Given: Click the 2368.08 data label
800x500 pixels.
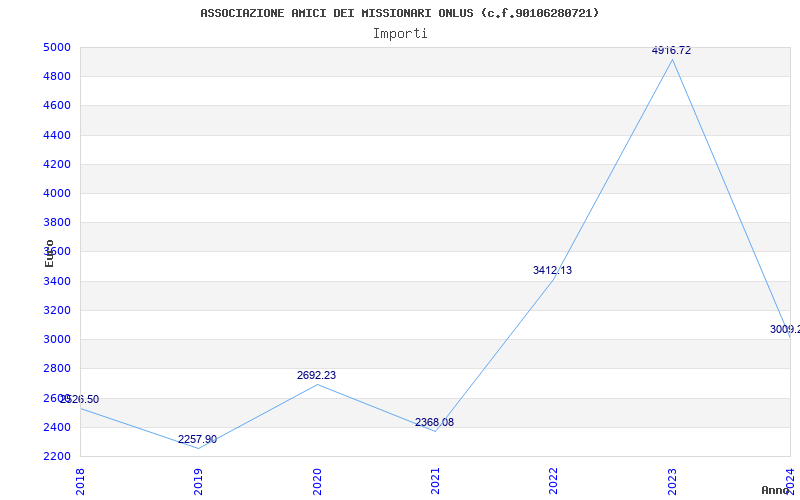Looking at the screenshot, I should (434, 422).
